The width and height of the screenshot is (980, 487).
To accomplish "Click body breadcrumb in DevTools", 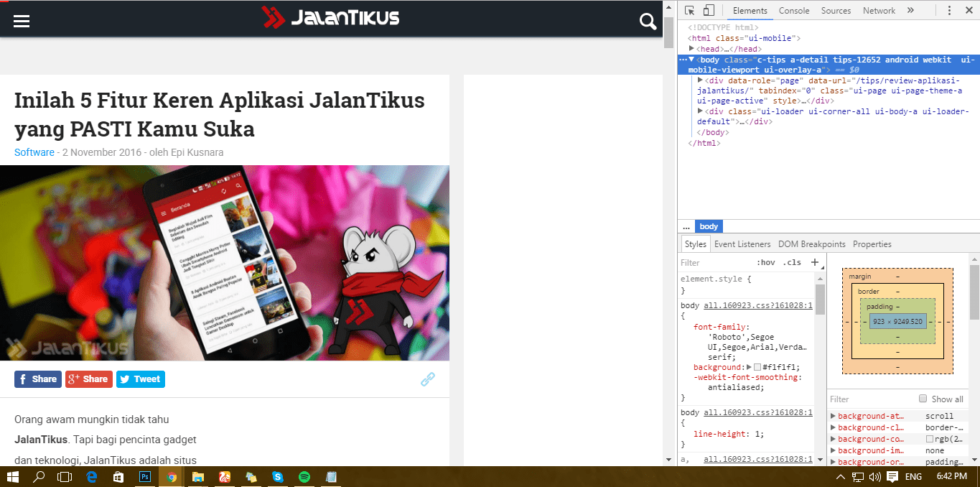I will click(x=709, y=226).
